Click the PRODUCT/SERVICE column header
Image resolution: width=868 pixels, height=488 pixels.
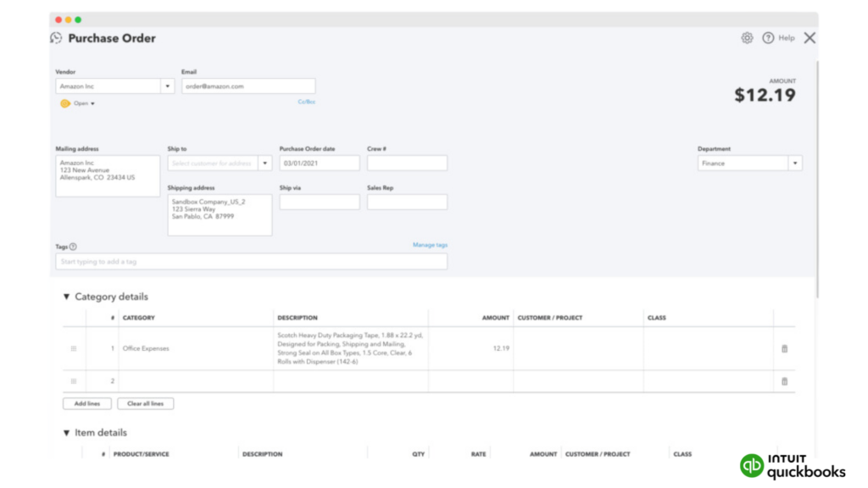[x=142, y=454]
